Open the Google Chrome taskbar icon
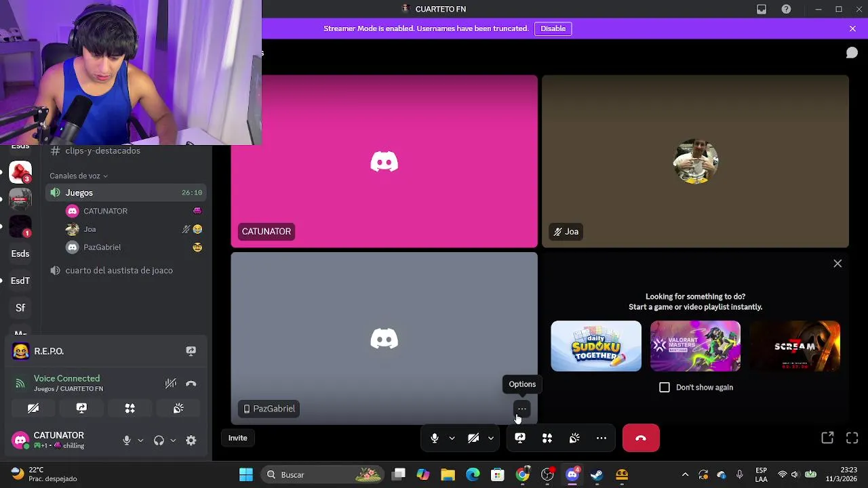The width and height of the screenshot is (868, 488). click(x=522, y=474)
